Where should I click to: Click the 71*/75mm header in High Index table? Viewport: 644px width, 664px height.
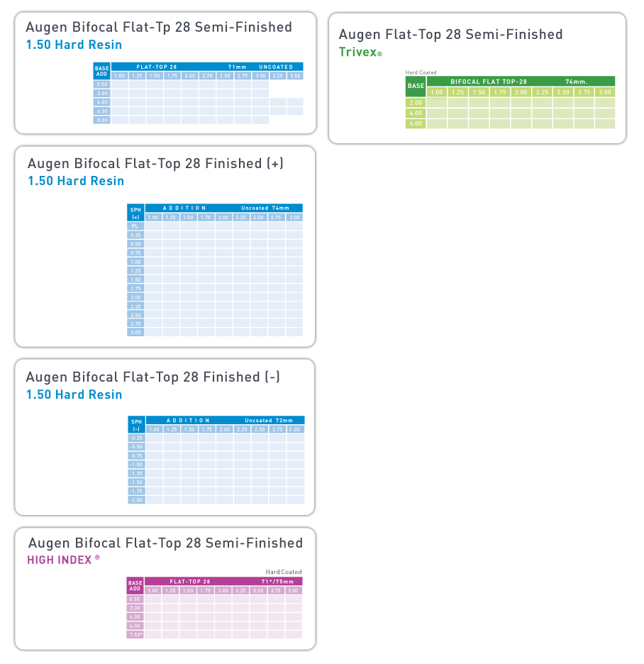277,582
